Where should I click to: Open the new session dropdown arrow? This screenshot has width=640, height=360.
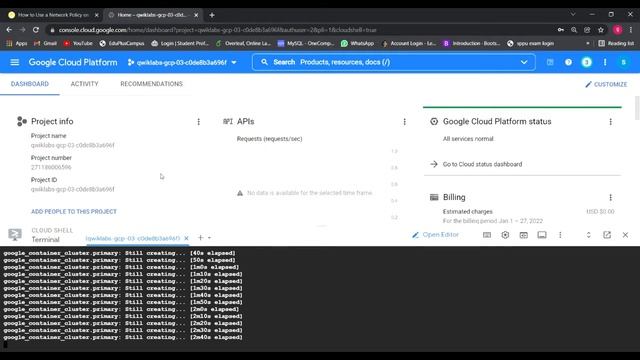click(209, 238)
